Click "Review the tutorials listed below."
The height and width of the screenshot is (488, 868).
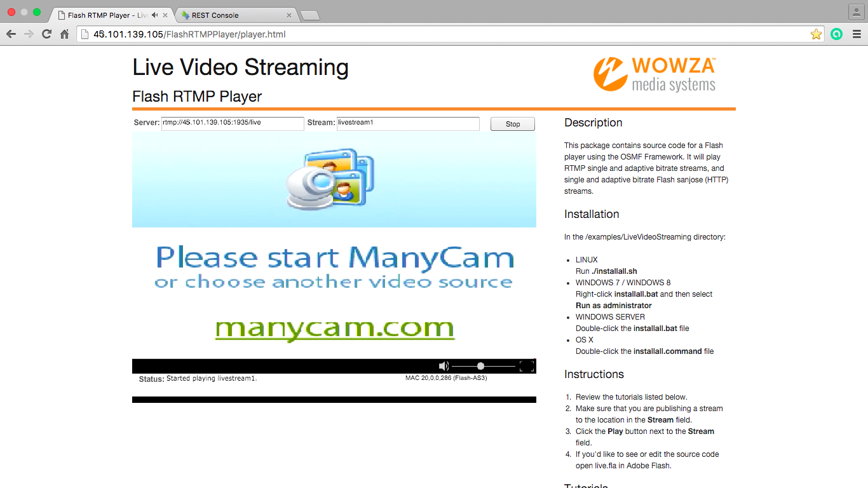[632, 397]
